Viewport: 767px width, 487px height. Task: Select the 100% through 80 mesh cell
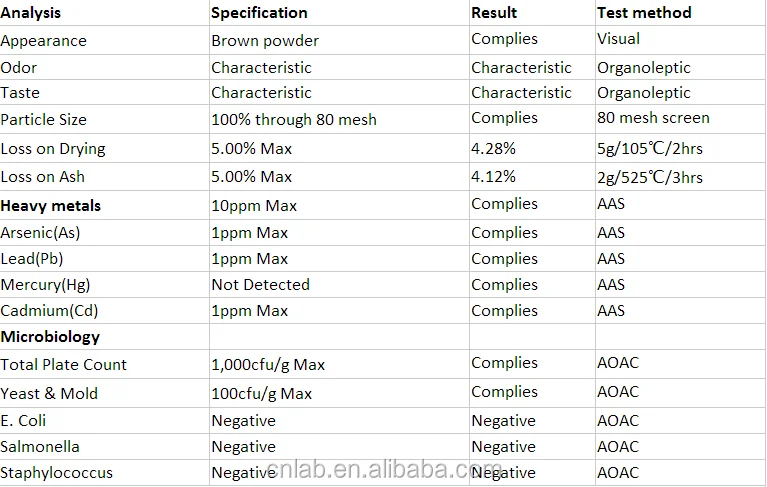pyautogui.click(x=339, y=119)
